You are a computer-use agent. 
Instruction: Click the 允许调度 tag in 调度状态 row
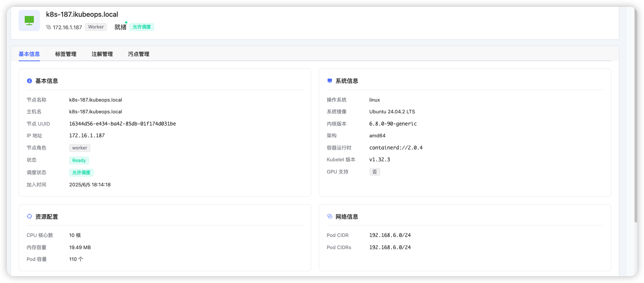[81, 173]
